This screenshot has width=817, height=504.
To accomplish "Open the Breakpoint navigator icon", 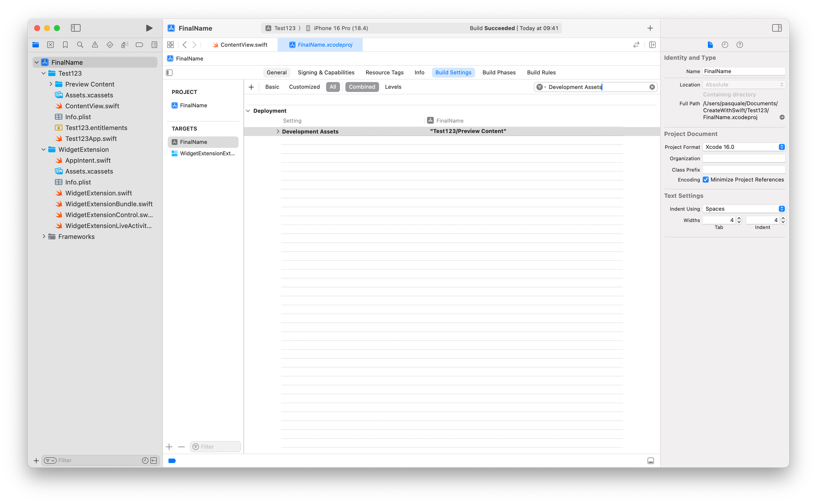I will pyautogui.click(x=139, y=45).
